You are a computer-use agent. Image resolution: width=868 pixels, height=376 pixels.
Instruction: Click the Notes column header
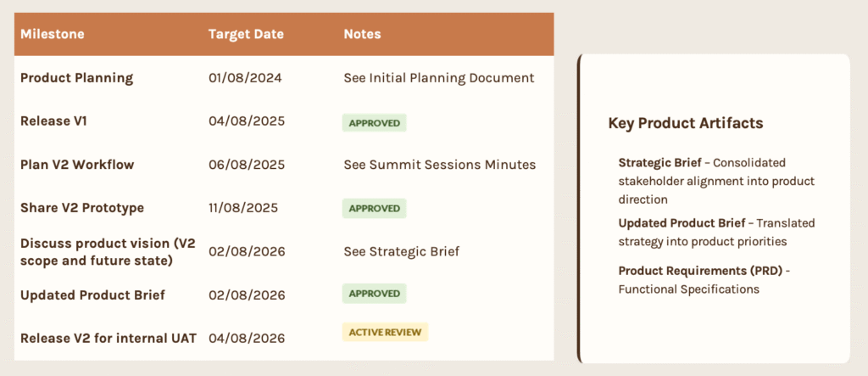pyautogui.click(x=362, y=35)
